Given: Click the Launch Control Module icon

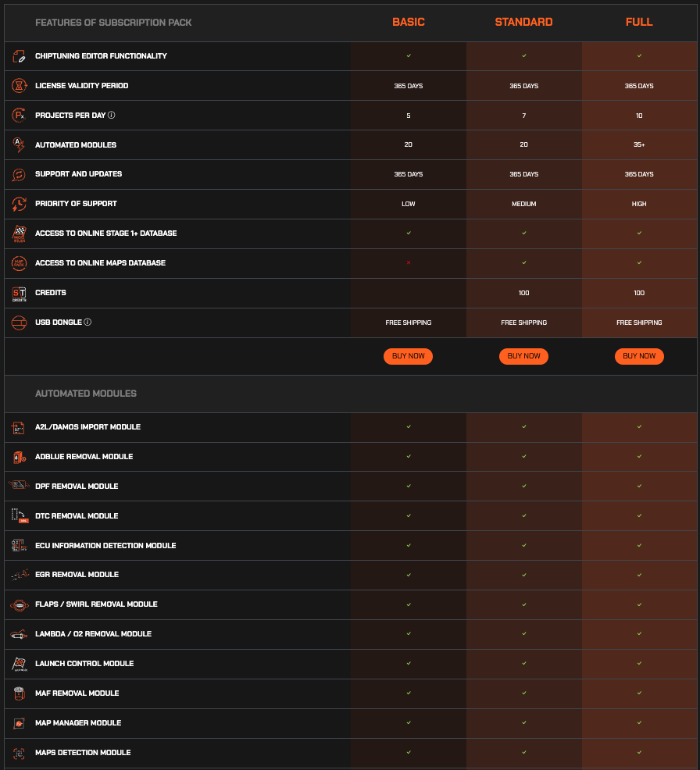Looking at the screenshot, I should [20, 664].
